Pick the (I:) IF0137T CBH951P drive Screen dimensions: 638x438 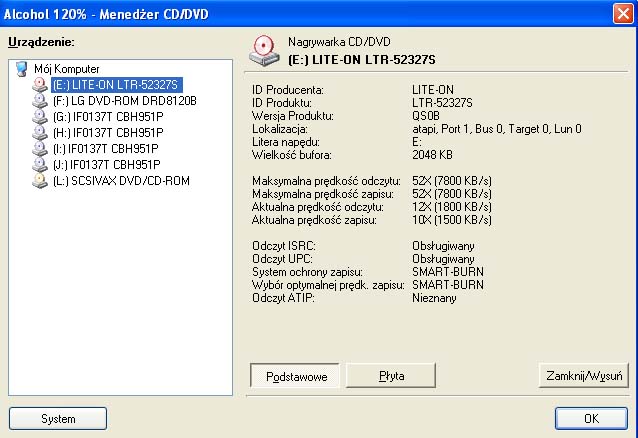[x=105, y=149]
